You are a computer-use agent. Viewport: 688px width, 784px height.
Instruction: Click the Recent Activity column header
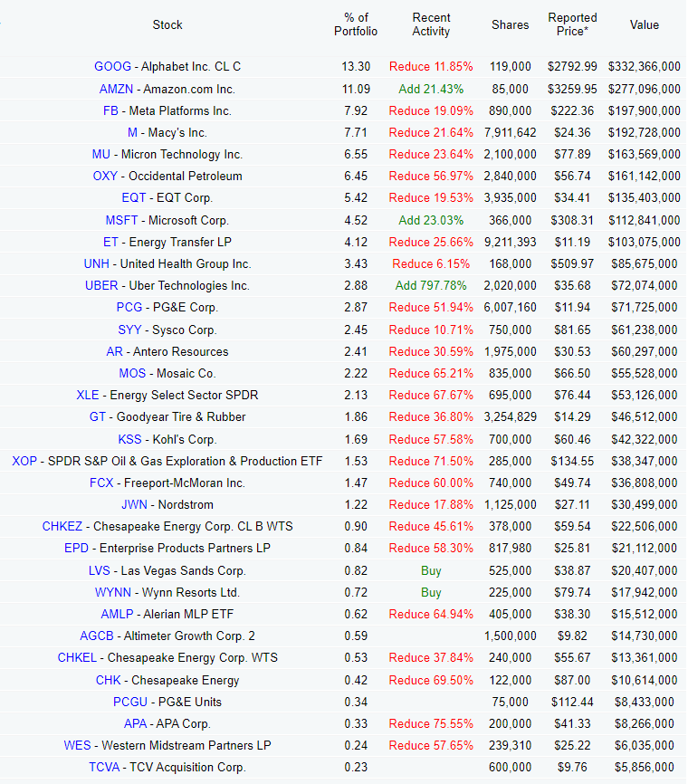coord(431,24)
